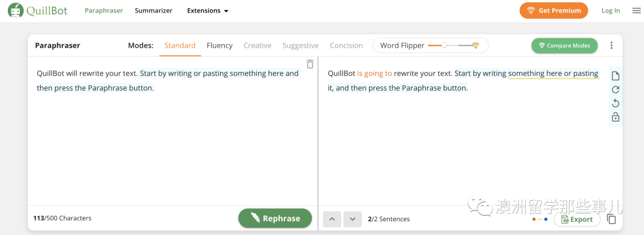Open the Paraphraser nav link

(x=104, y=11)
